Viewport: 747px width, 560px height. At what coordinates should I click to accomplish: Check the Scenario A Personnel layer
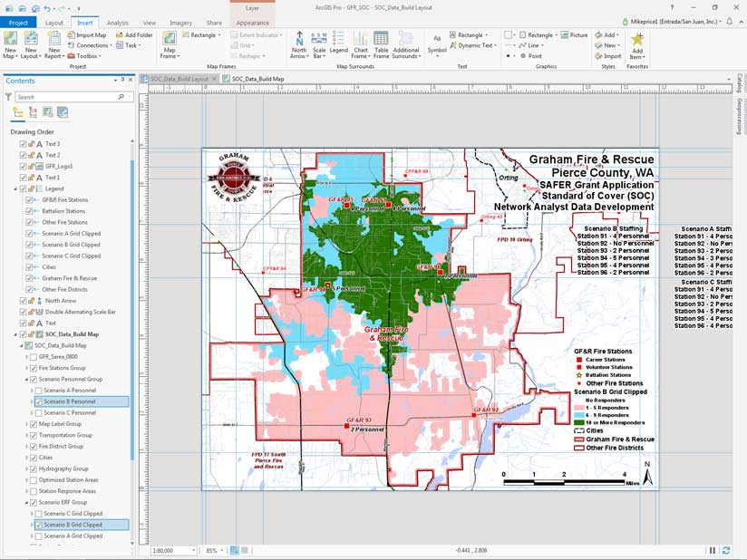coord(39,391)
